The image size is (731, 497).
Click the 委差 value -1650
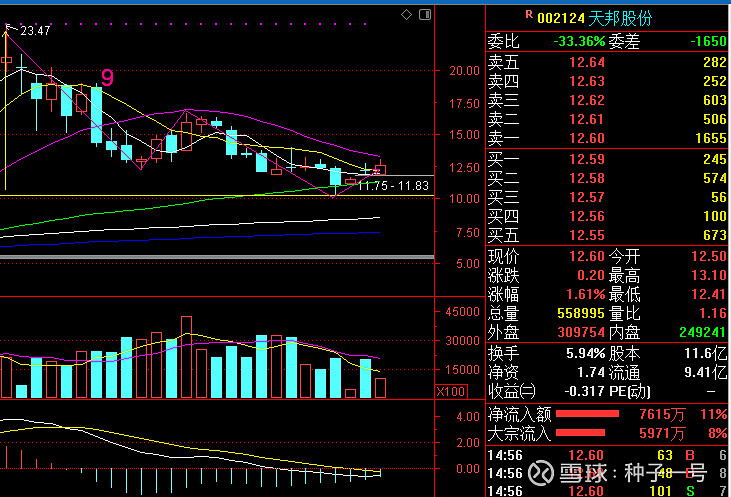(x=708, y=41)
